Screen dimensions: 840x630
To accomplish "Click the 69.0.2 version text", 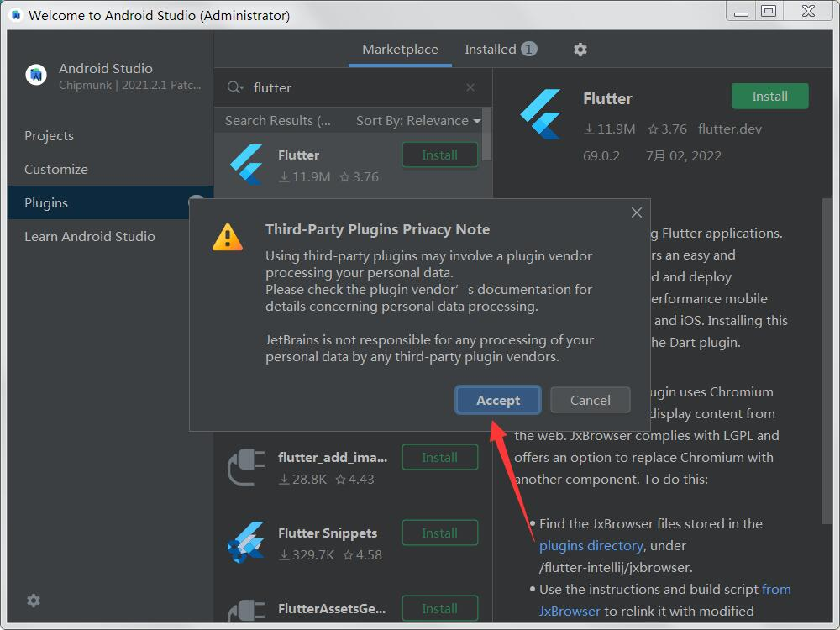I will coord(601,156).
